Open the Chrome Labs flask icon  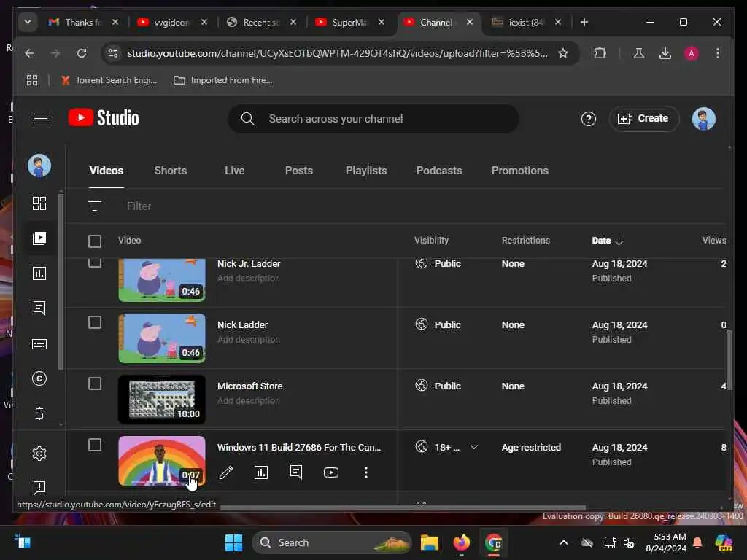tap(639, 53)
